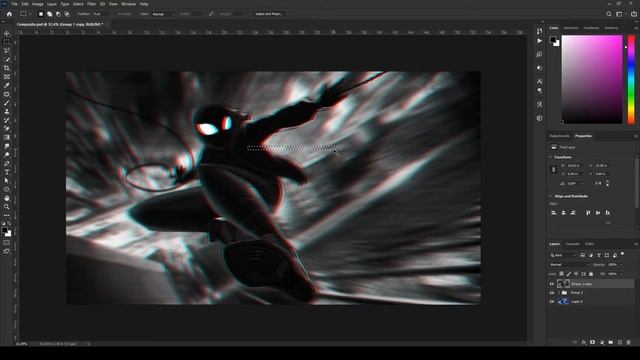The width and height of the screenshot is (640, 360).
Task: Select the Lasso tool
Action: (7, 51)
